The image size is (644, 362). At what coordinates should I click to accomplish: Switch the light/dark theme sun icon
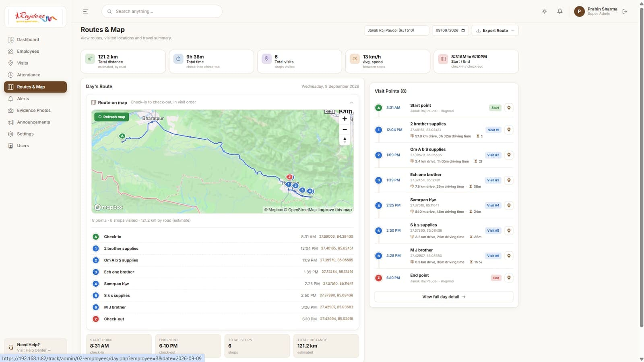pos(544,11)
